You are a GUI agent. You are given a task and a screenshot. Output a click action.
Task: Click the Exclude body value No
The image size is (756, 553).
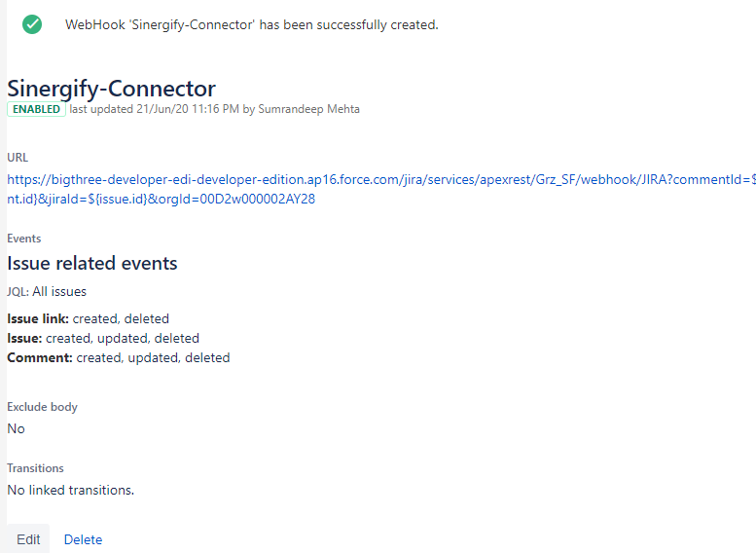[x=16, y=428]
